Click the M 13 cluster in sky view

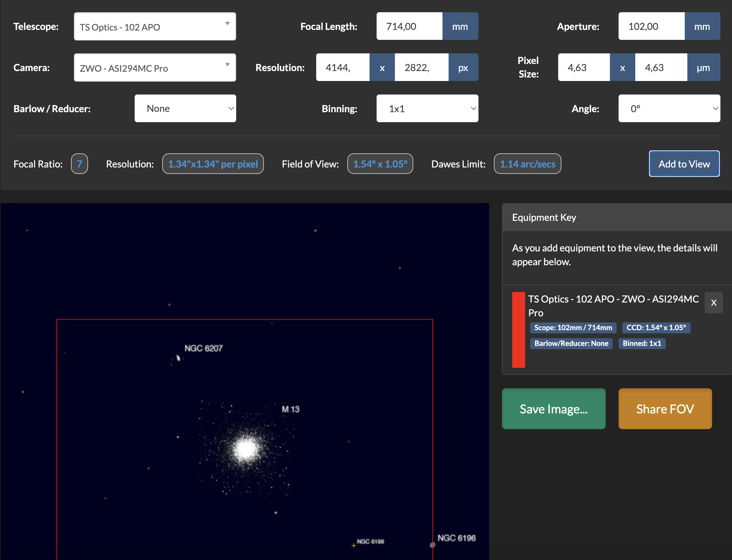point(246,449)
